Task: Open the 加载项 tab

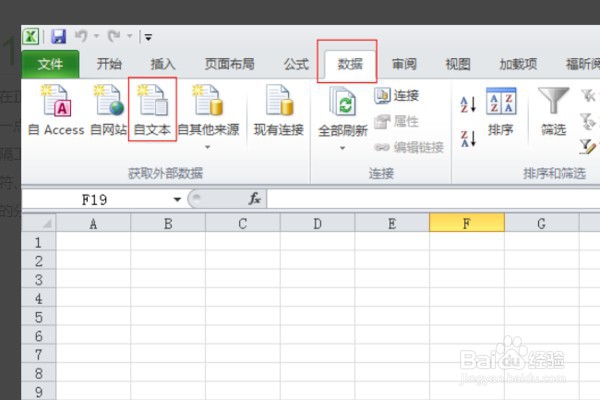Action: pyautogui.click(x=518, y=64)
